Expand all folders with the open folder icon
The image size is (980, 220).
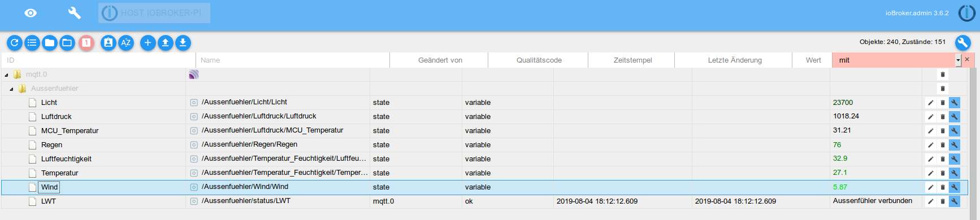pyautogui.click(x=67, y=42)
